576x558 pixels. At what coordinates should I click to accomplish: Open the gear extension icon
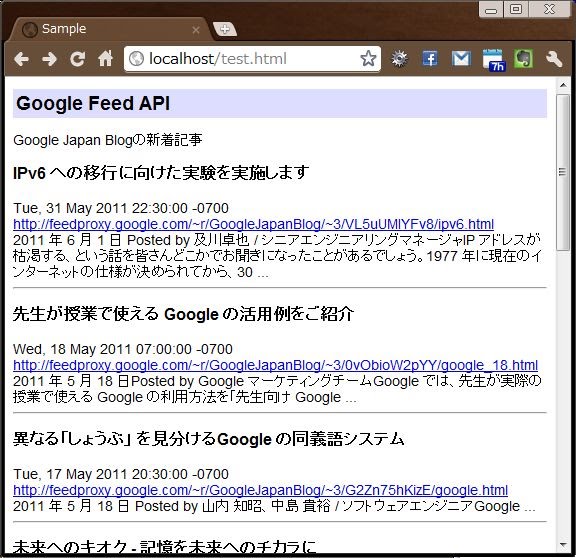[x=399, y=59]
